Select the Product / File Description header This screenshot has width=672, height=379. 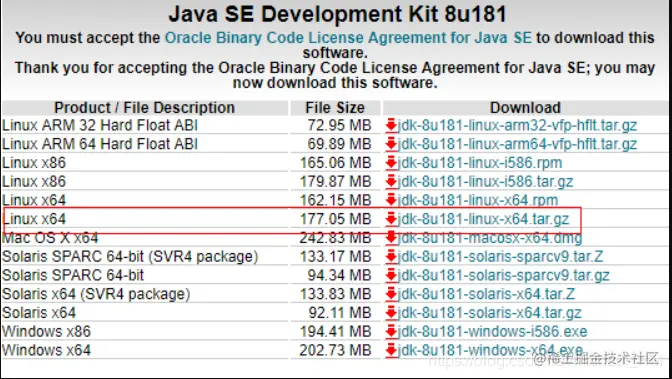click(x=144, y=108)
